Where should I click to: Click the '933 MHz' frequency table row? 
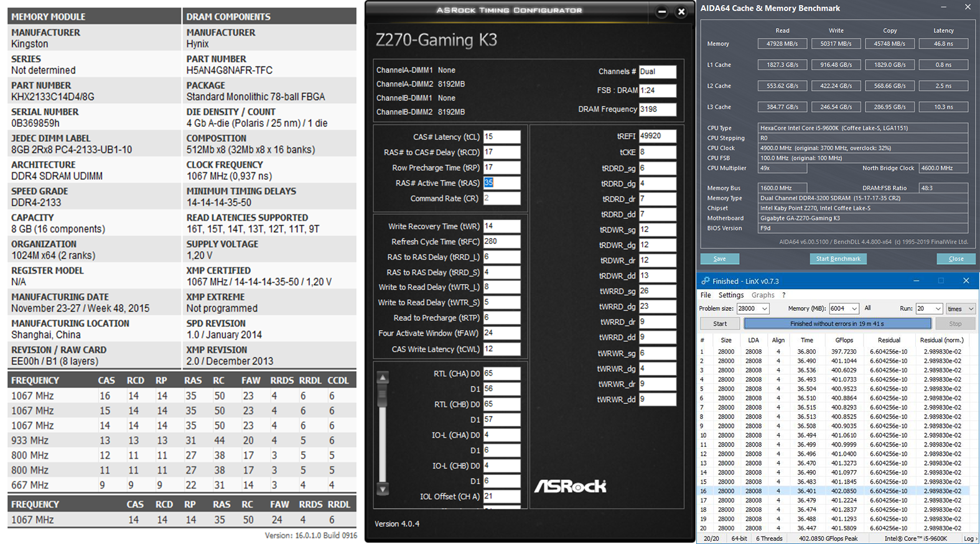point(182,441)
